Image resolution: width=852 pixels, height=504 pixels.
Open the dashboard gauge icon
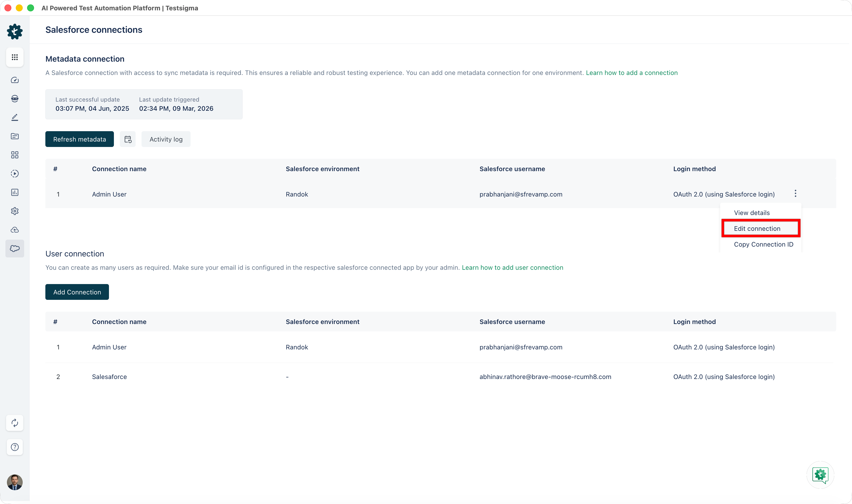(15, 80)
